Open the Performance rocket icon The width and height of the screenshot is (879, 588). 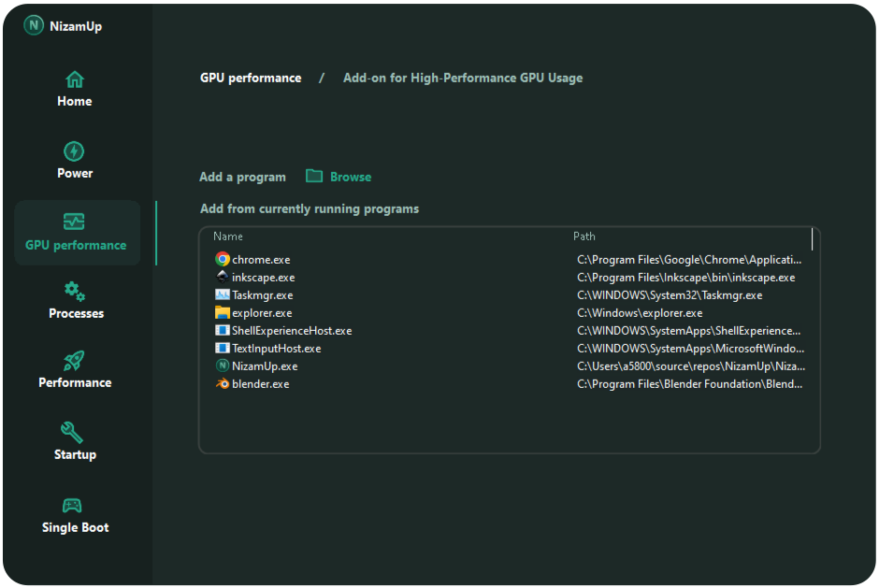point(74,361)
